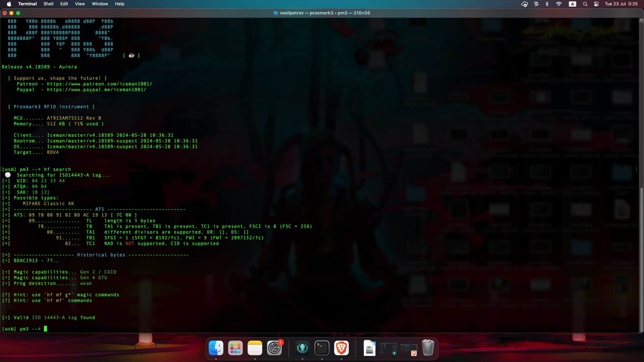
Task: Open the Window menu
Action: coord(100,4)
